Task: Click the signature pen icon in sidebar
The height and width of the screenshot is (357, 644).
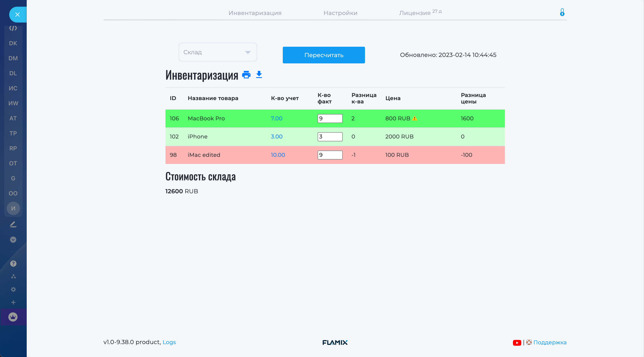Action: (13, 225)
